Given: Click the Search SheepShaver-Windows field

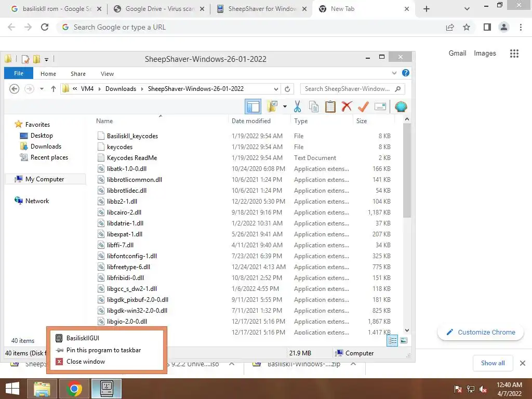Looking at the screenshot, I should tap(353, 89).
